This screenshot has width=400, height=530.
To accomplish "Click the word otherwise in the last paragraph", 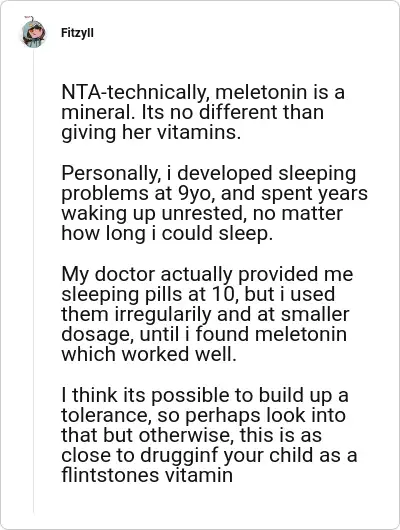I will 186,435.
